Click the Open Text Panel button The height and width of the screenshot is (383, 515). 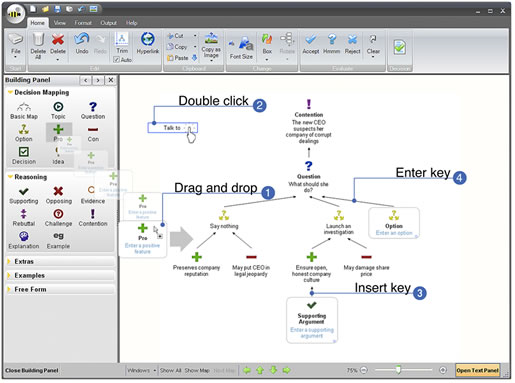tap(477, 370)
